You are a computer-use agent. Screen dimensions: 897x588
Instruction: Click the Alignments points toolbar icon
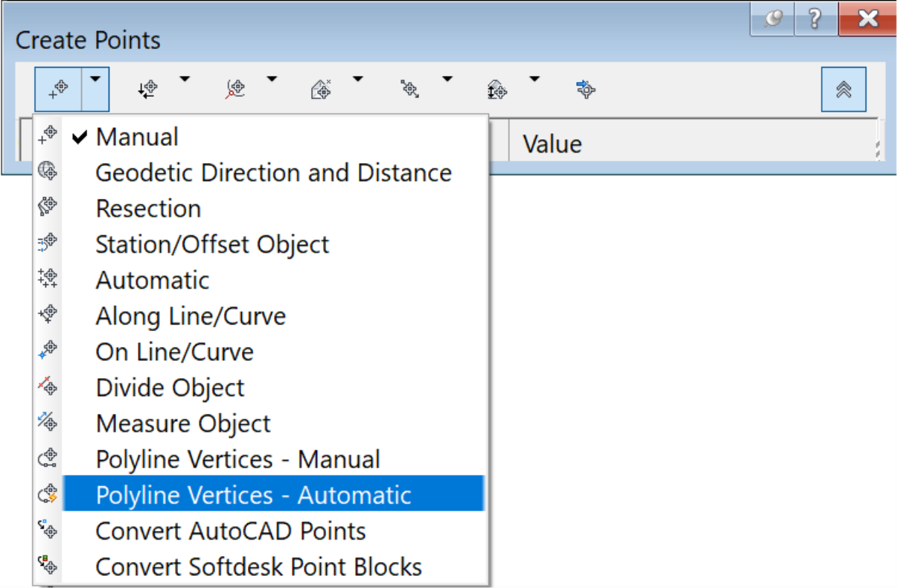[x=235, y=90]
